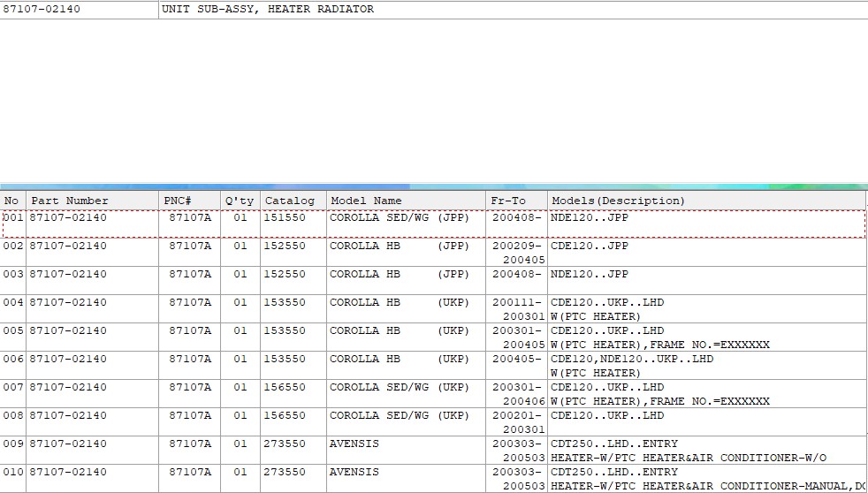Select the Catalog column header
Screen dimensions: 868x493
pyautogui.click(x=289, y=201)
